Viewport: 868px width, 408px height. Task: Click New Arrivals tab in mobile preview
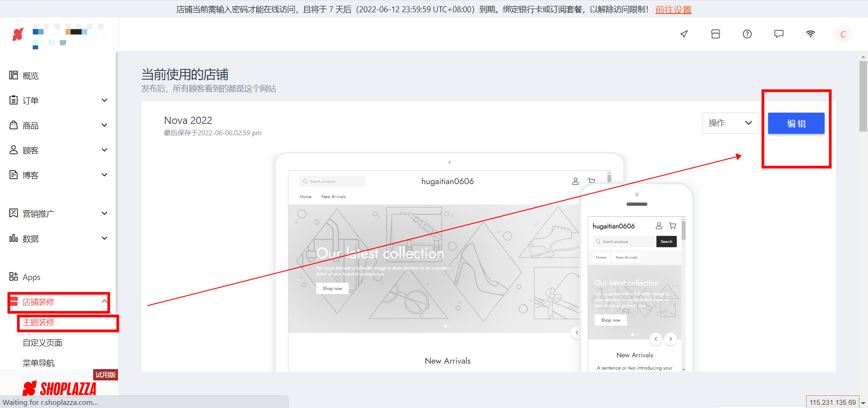(627, 257)
